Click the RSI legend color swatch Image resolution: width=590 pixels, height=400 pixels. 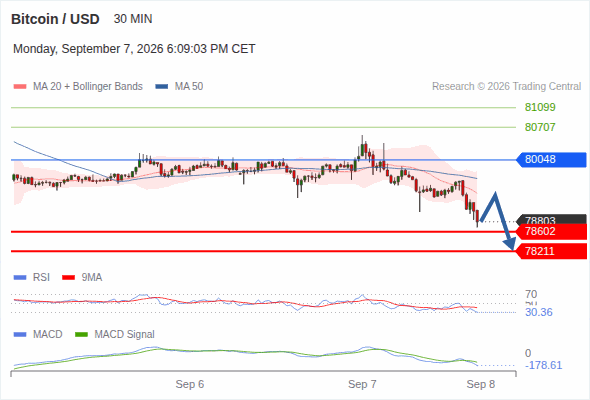click(20, 278)
